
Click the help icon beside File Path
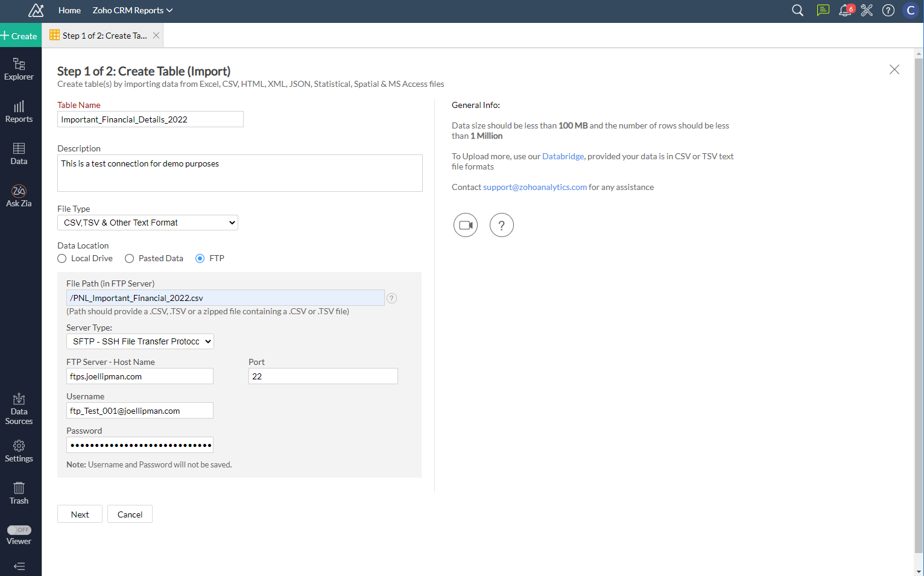[391, 298]
